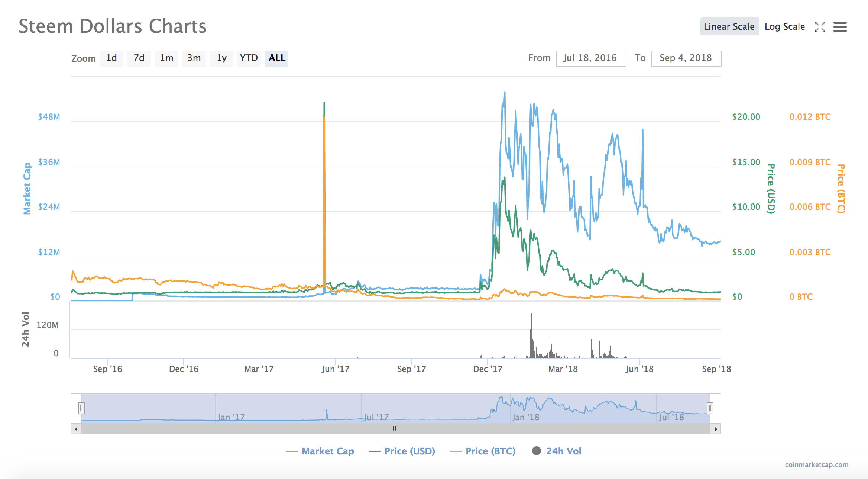Click the Jun '17 x-axis label
This screenshot has width=868, height=479.
click(x=336, y=369)
